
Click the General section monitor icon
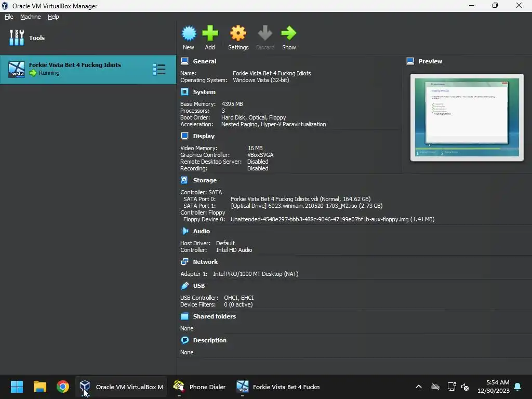tap(184, 61)
